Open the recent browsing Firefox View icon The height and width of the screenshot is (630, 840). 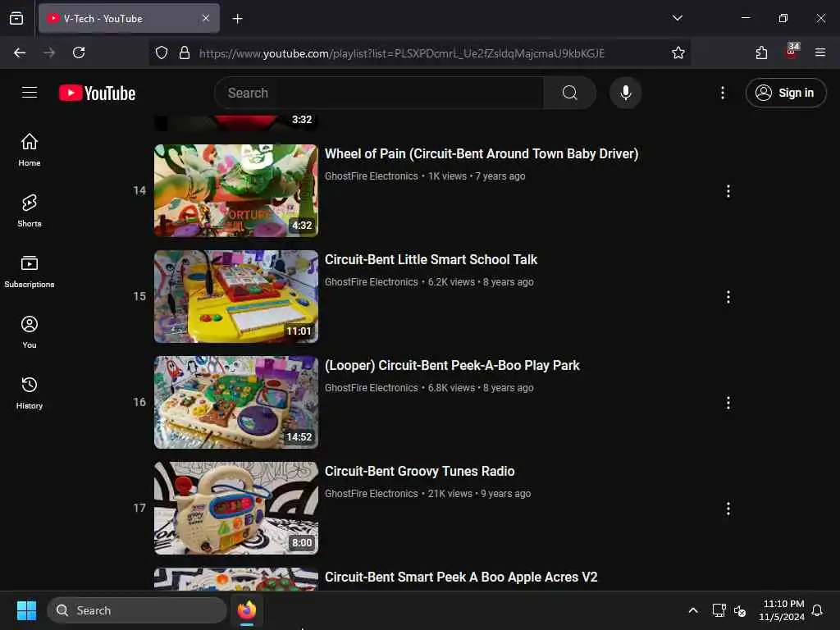[x=16, y=18]
